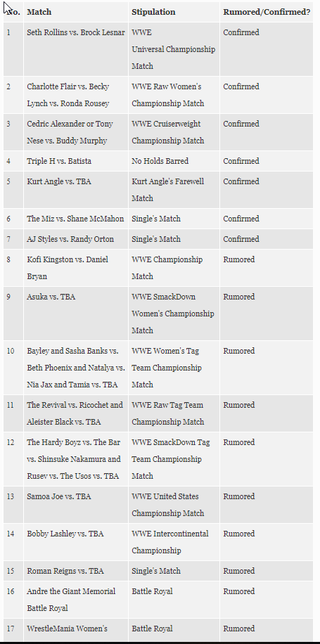The width and height of the screenshot is (320, 644).
Task: Click Kurt Angle's Farewell Match text
Action: click(167, 190)
